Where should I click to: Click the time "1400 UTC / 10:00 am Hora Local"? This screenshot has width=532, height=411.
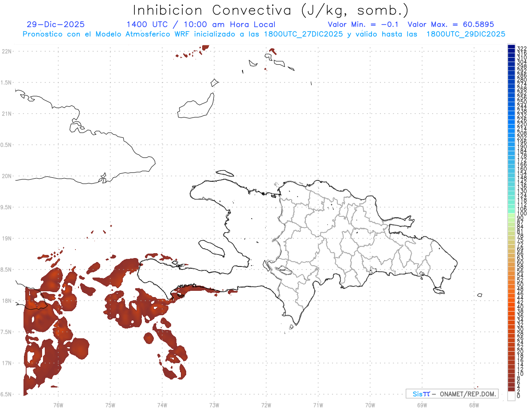pyautogui.click(x=201, y=25)
